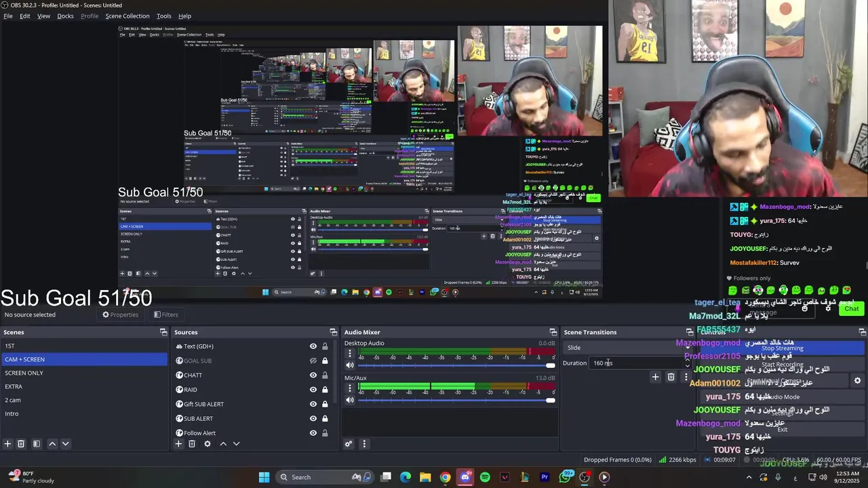
Task: Open advanced audio properties gears icon
Action: [x=349, y=444]
